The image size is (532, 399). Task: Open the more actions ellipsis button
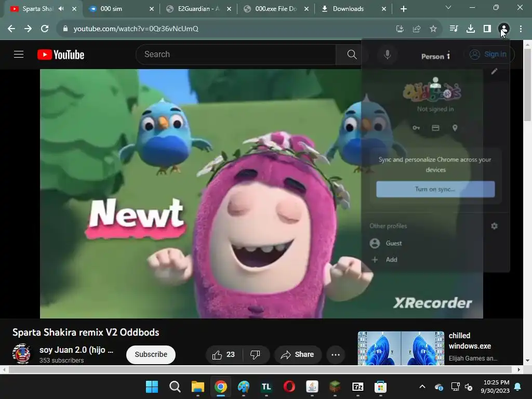coord(336,354)
